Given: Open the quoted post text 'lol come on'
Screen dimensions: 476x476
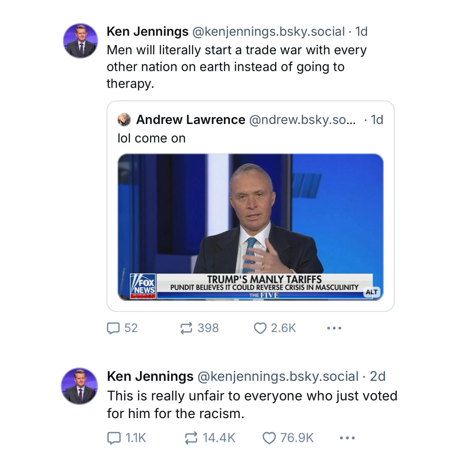Looking at the screenshot, I should click(152, 138).
